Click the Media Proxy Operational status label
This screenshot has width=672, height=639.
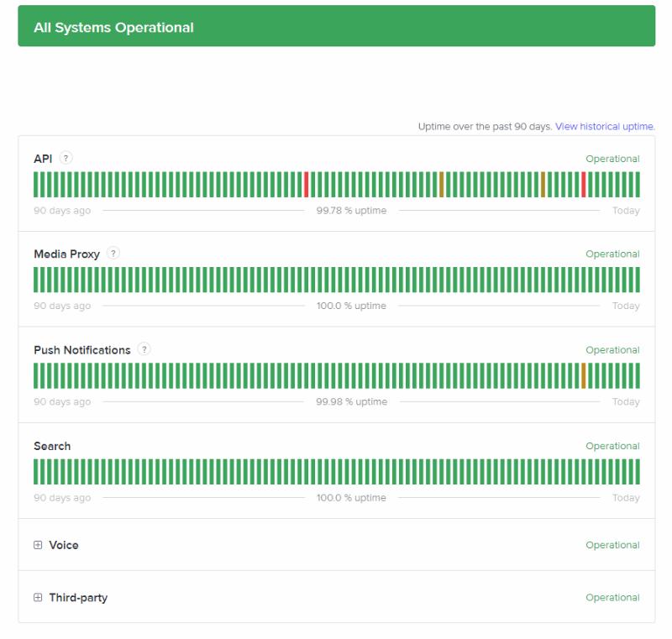612,254
